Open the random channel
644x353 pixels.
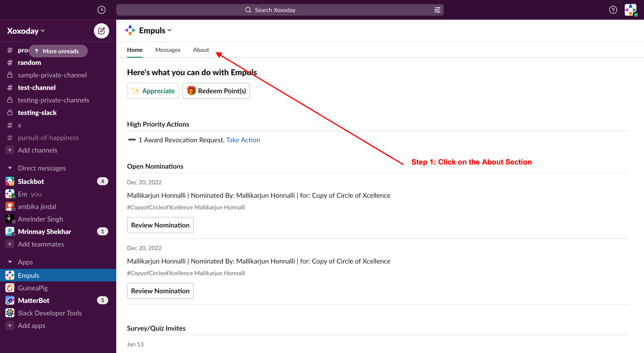click(x=58, y=63)
